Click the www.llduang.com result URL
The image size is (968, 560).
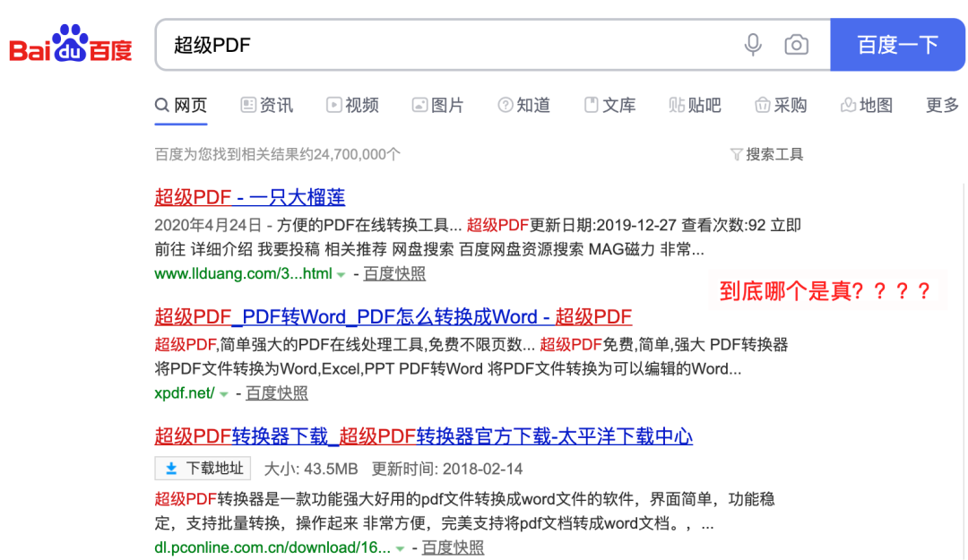[243, 273]
